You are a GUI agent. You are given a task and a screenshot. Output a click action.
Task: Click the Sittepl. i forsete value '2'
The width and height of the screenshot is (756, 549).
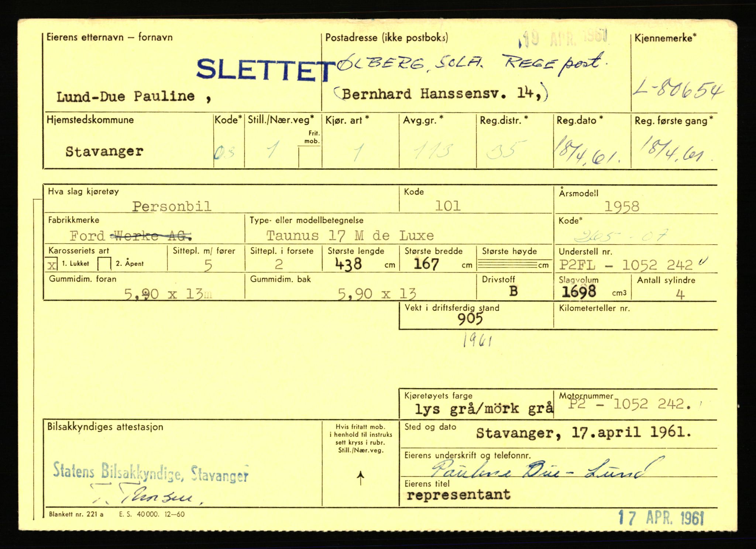tap(279, 264)
